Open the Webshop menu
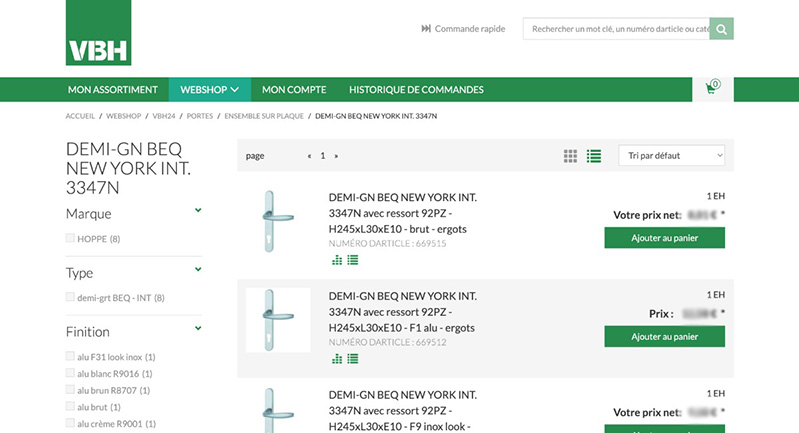799x433 pixels. tap(209, 89)
